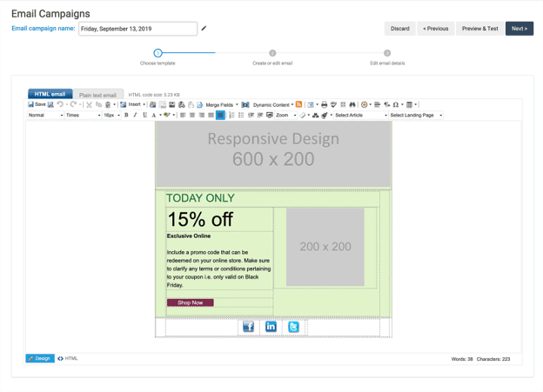Select the 600 x 200 header placeholder image

coord(273,155)
